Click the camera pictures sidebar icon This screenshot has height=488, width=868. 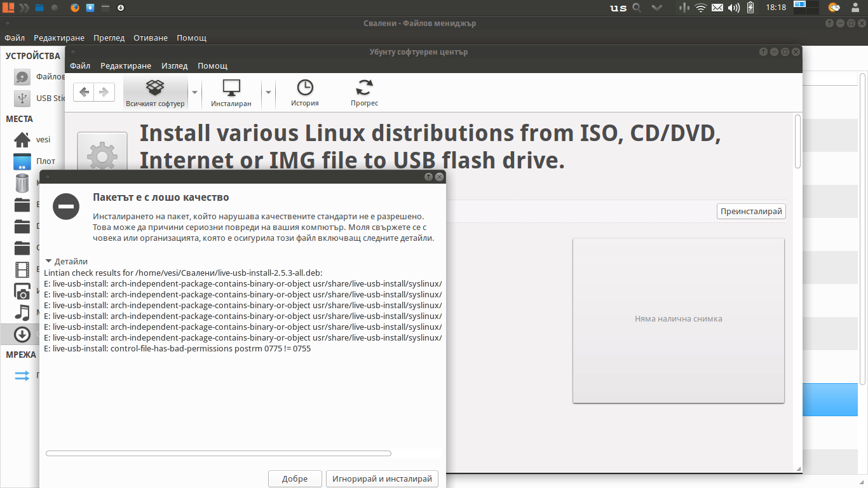coord(22,292)
